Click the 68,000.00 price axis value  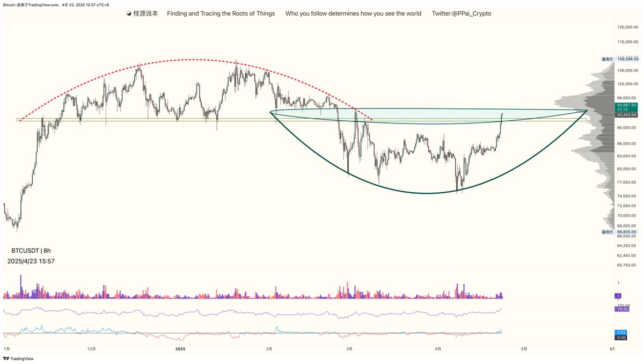pyautogui.click(x=627, y=225)
